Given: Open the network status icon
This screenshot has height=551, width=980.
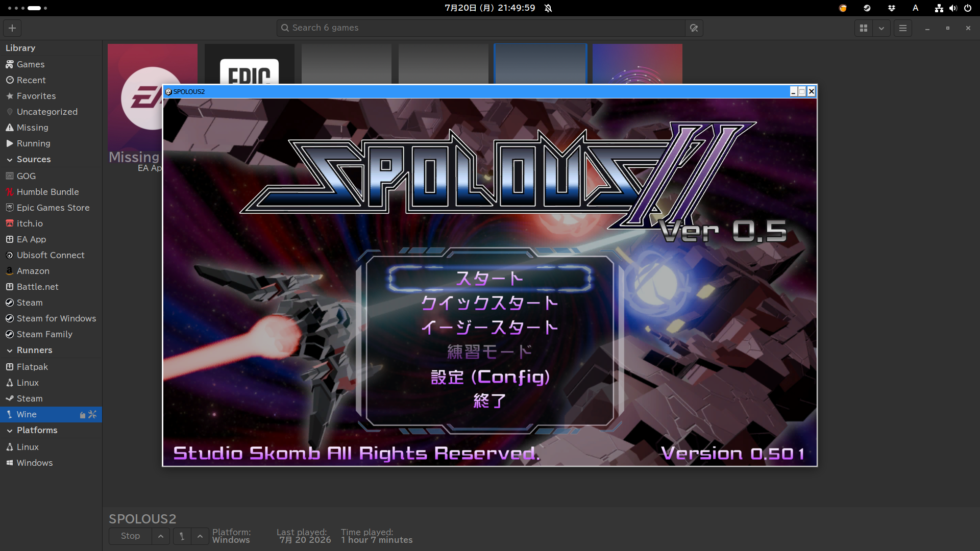Looking at the screenshot, I should (939, 8).
